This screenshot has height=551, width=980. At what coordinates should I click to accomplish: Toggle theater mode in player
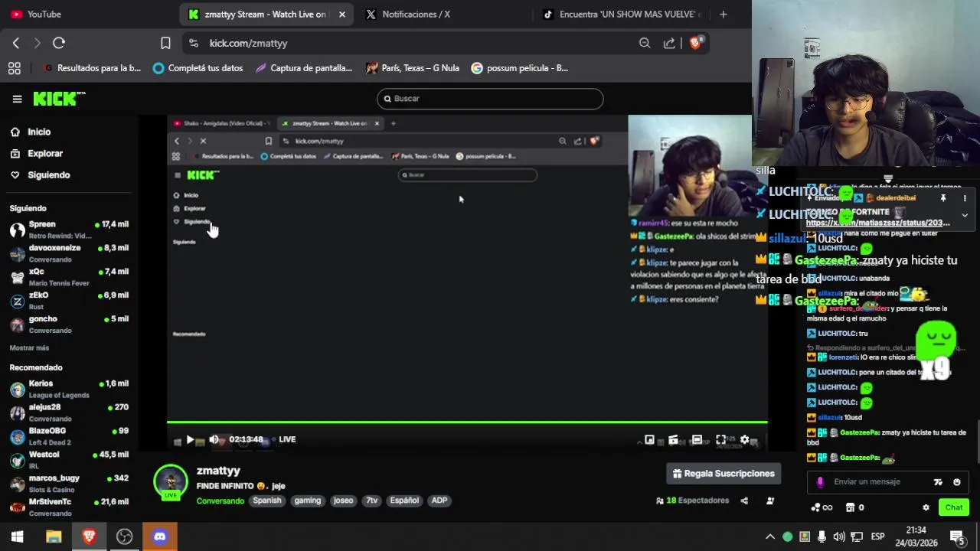[697, 439]
